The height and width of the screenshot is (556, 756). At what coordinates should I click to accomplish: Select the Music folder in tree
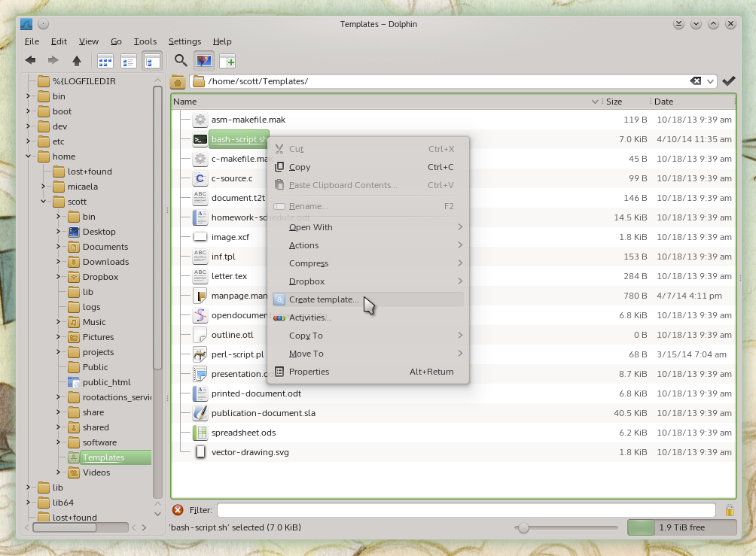pos(87,322)
